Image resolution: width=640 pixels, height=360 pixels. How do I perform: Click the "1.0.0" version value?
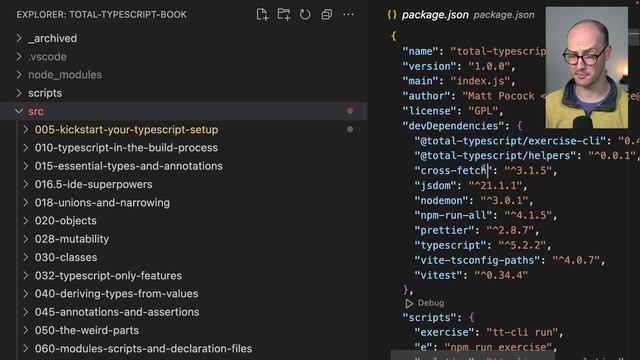click(x=489, y=66)
